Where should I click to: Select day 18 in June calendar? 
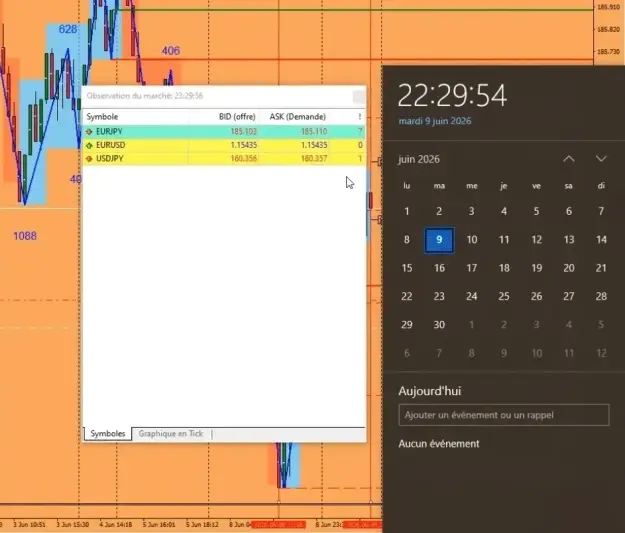pyautogui.click(x=504, y=268)
